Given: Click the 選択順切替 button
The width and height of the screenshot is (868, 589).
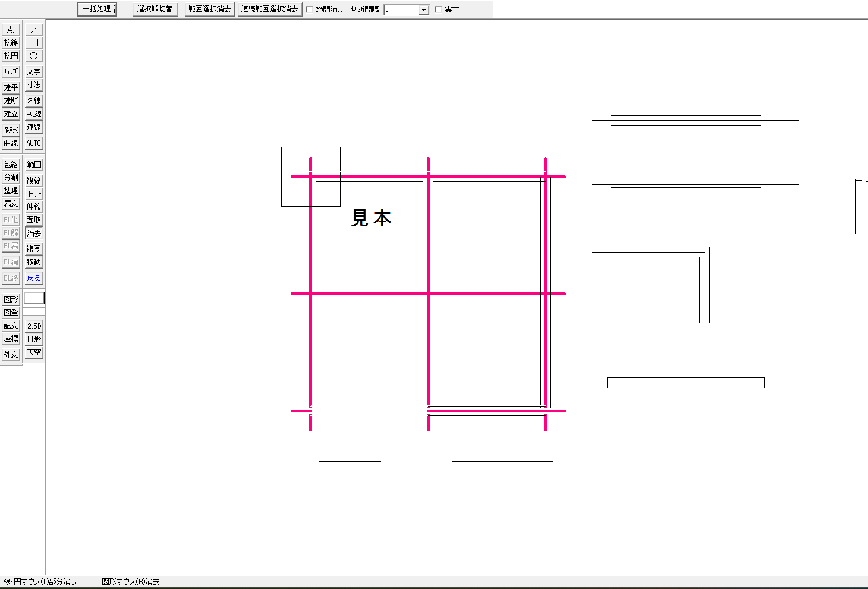Looking at the screenshot, I should (x=155, y=9).
